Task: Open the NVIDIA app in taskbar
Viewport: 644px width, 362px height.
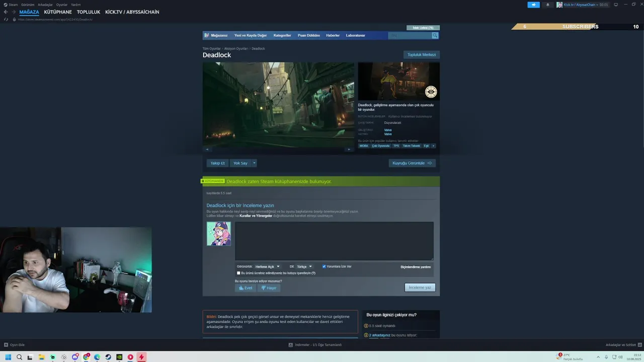Action: [119, 357]
